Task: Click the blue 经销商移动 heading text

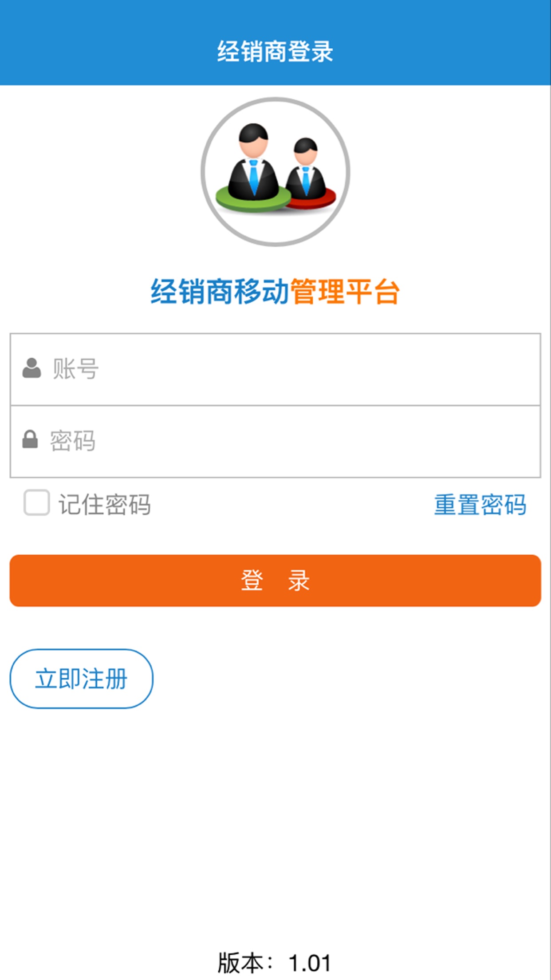Action: click(x=220, y=292)
